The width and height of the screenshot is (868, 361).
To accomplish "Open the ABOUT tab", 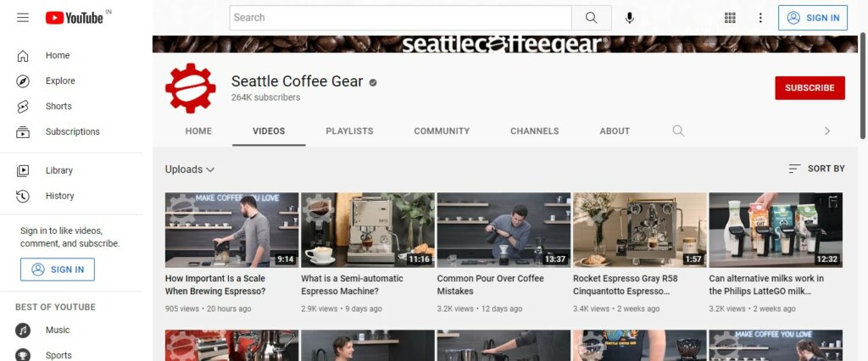I will [615, 131].
